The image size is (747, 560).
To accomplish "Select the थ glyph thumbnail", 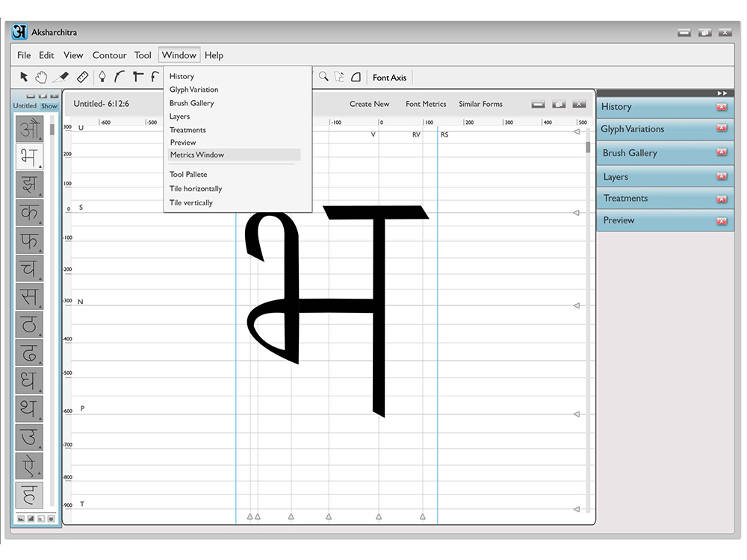I will (29, 409).
